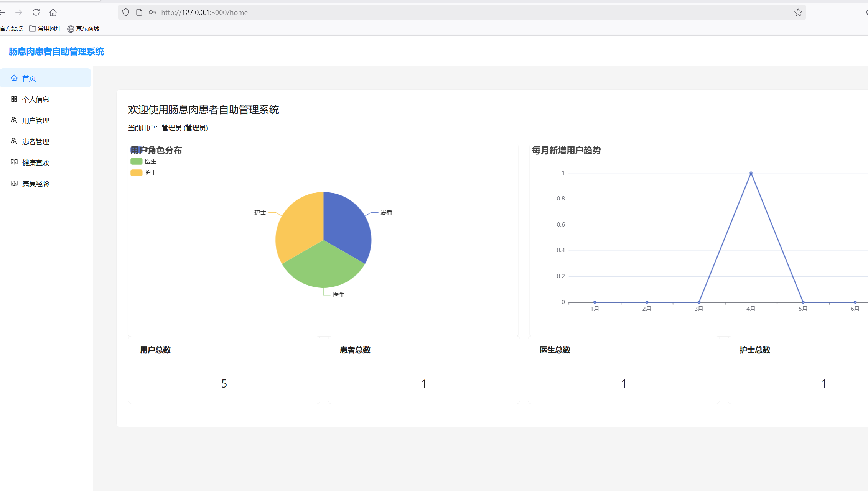Open the 用户管理 menu item
Viewport: 868px width, 491px height.
tap(36, 120)
